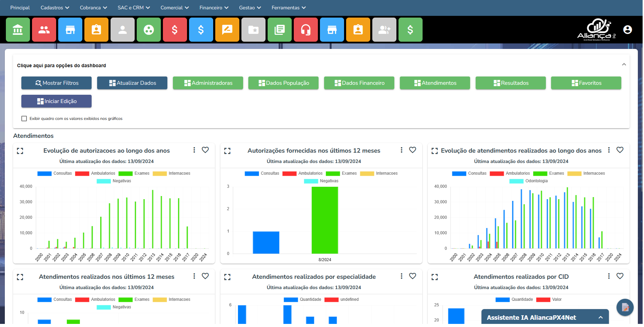Enable Exibir quadro com os valores checkbox
The width and height of the screenshot is (644, 327).
[24, 119]
